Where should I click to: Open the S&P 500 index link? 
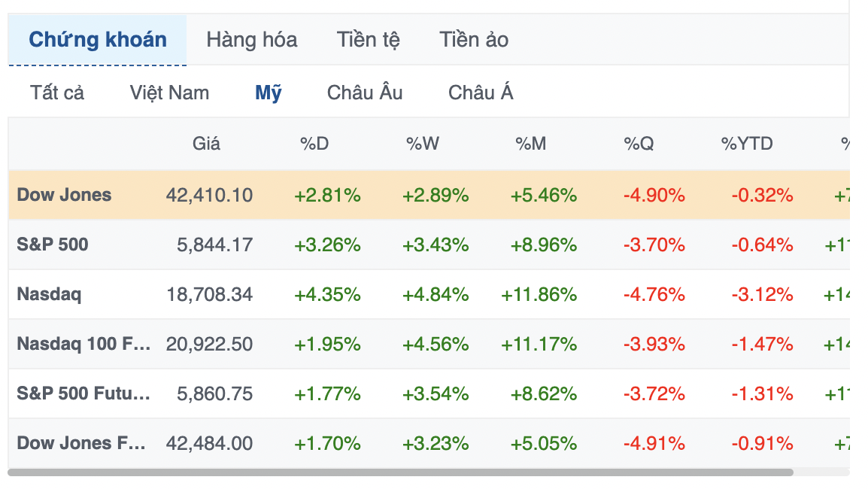(x=53, y=244)
